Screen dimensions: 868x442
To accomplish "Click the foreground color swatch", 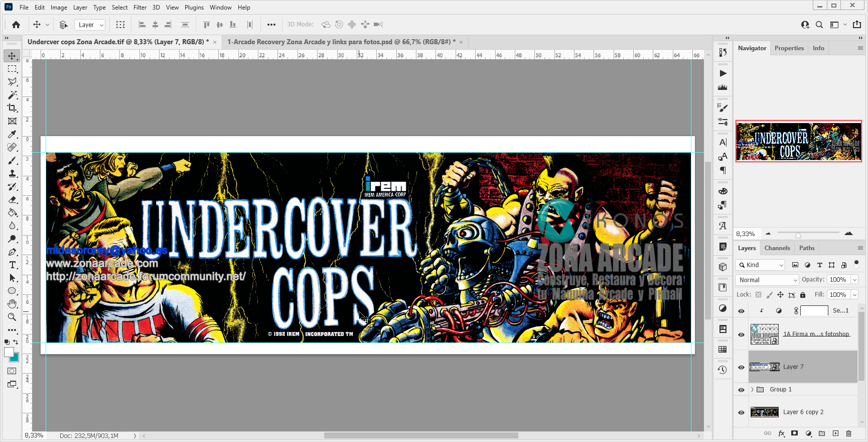I will click(9, 352).
